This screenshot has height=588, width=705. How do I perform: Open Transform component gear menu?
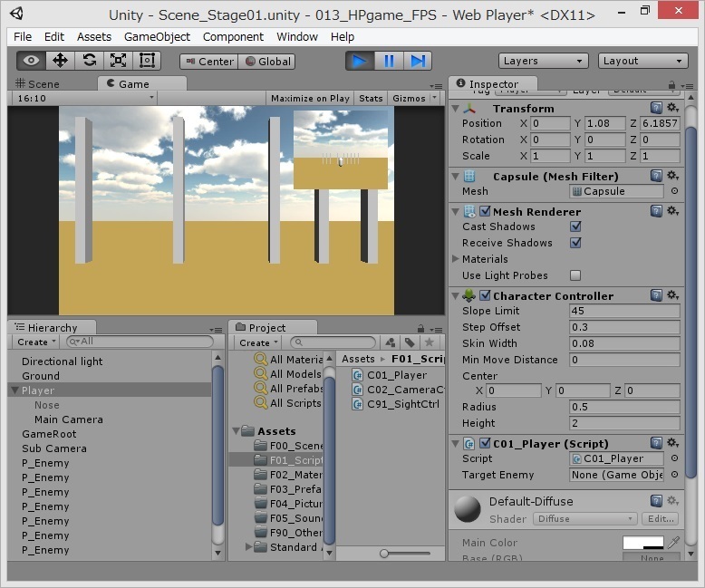[x=672, y=108]
